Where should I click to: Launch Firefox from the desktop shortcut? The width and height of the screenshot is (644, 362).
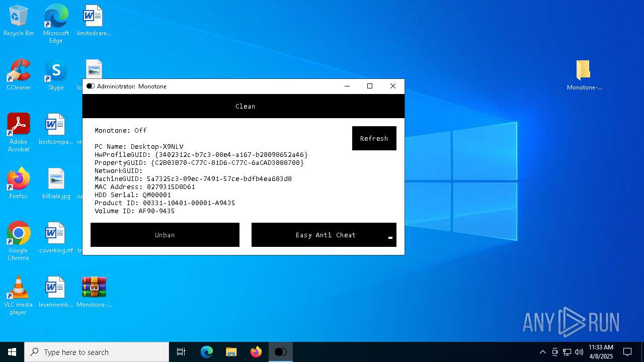pos(19,184)
